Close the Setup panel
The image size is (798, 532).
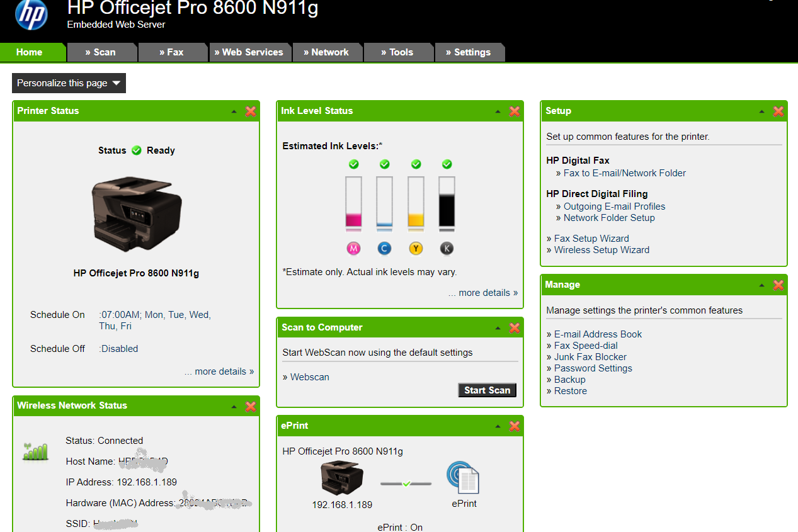pos(778,111)
